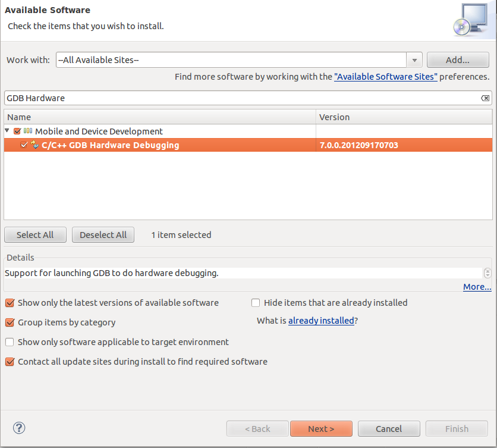Click the Mobile and Device Development category icon

pyautogui.click(x=28, y=131)
